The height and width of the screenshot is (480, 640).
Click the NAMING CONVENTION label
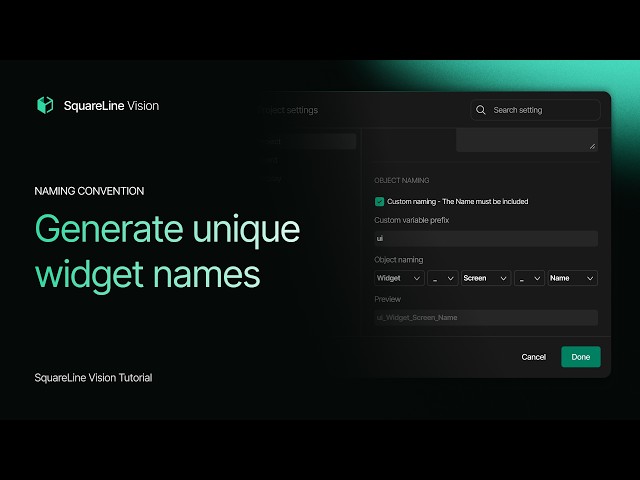tap(89, 191)
